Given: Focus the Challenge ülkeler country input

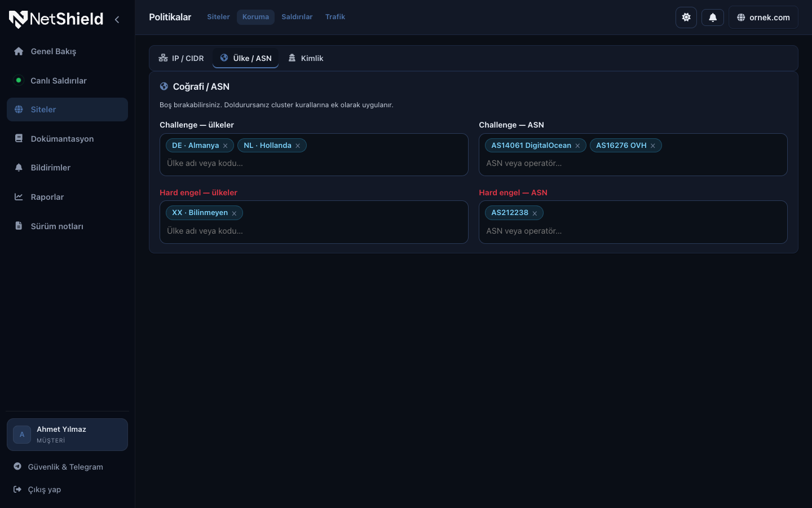Looking at the screenshot, I should (314, 163).
